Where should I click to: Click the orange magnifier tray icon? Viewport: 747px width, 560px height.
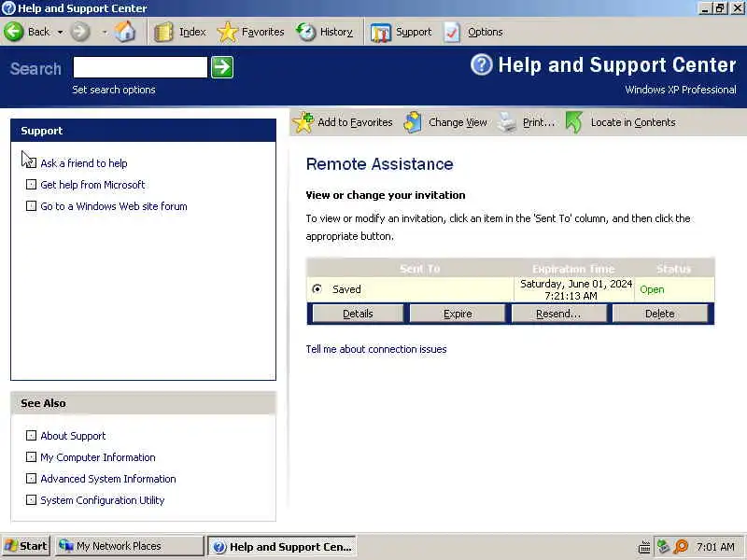682,546
